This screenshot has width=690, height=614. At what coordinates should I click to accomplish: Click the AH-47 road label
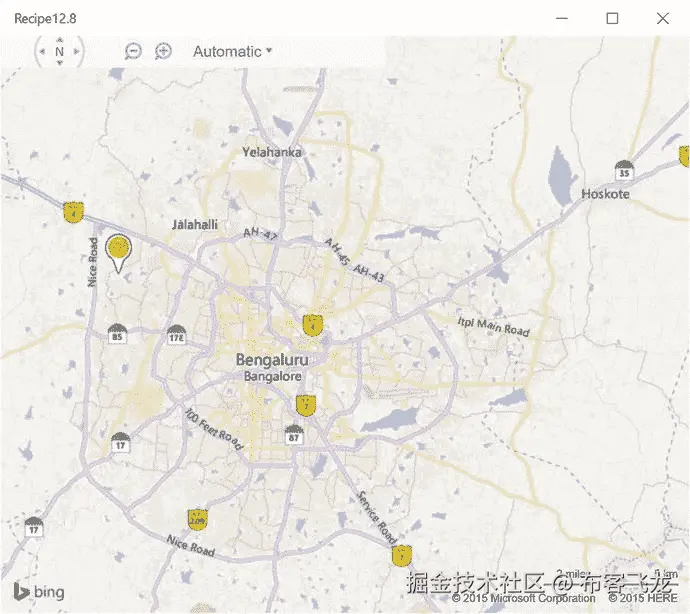pyautogui.click(x=260, y=234)
